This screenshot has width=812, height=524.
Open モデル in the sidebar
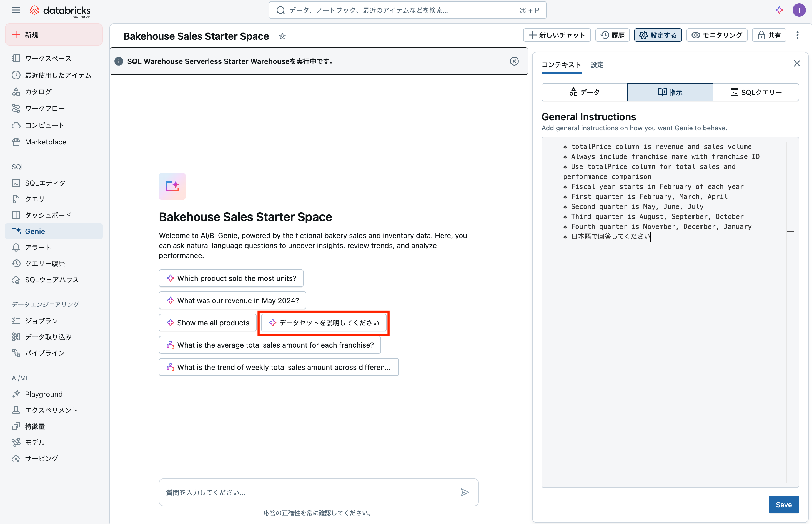click(x=54, y=442)
